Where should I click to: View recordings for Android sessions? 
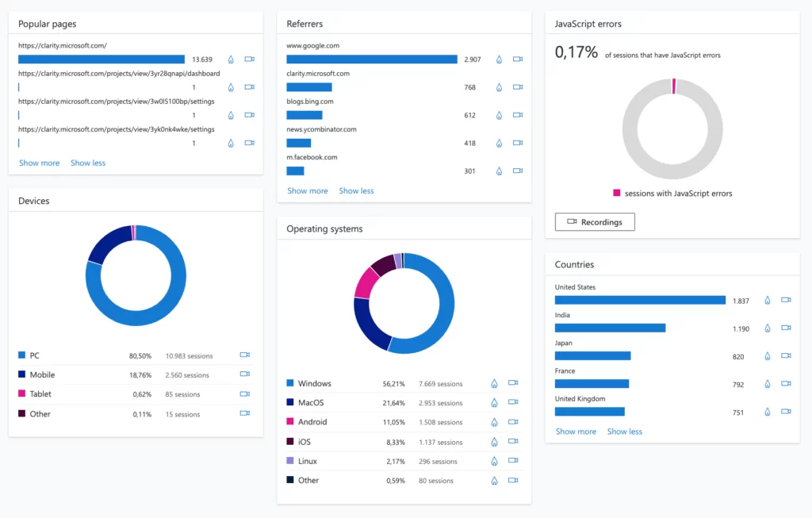click(512, 422)
